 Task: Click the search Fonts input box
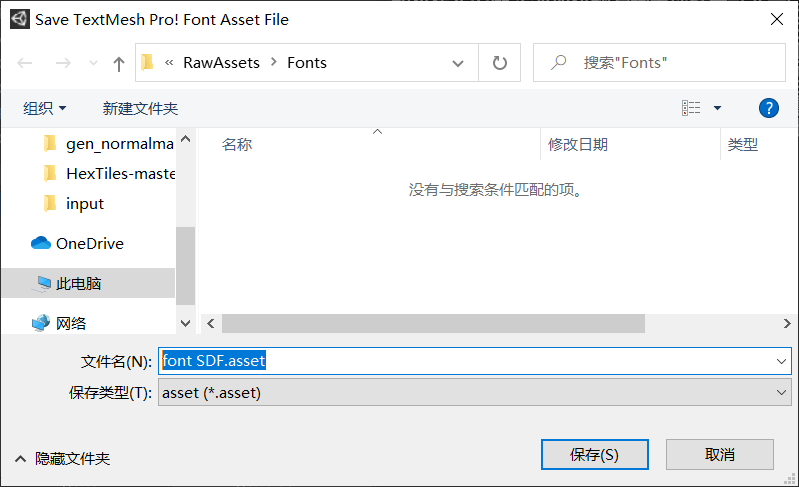659,63
